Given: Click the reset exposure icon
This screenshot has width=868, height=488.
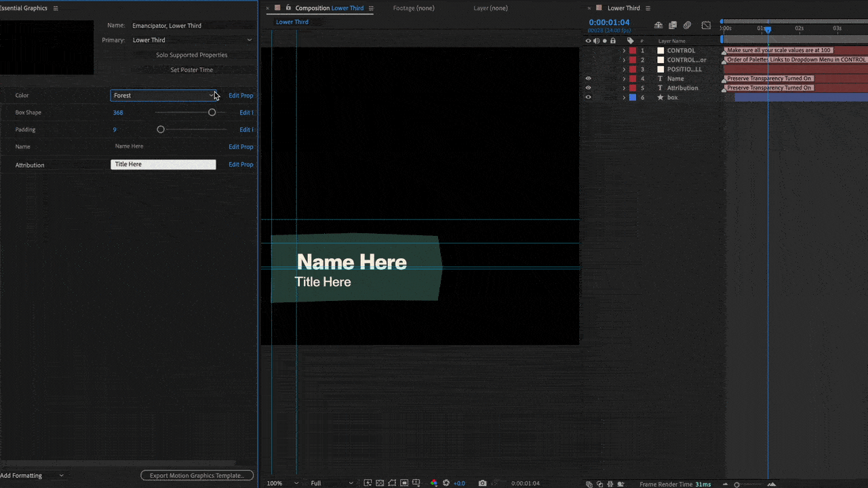Looking at the screenshot, I should (446, 483).
